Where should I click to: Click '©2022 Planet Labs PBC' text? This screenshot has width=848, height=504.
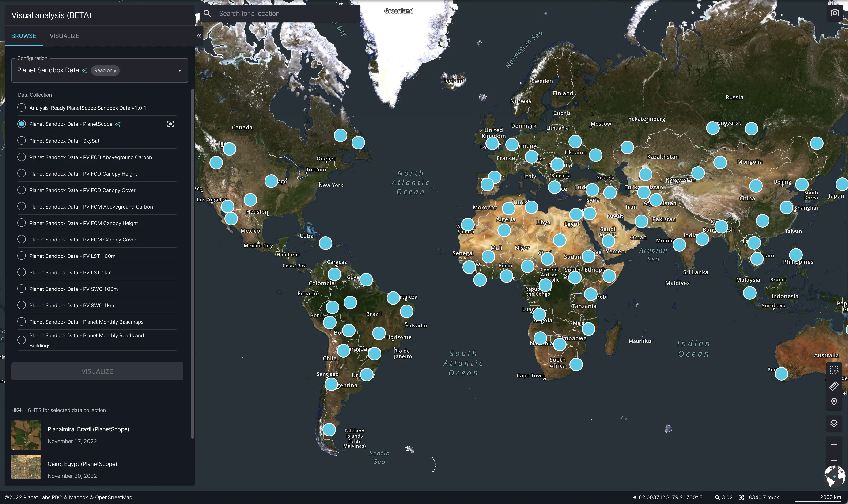33,497
